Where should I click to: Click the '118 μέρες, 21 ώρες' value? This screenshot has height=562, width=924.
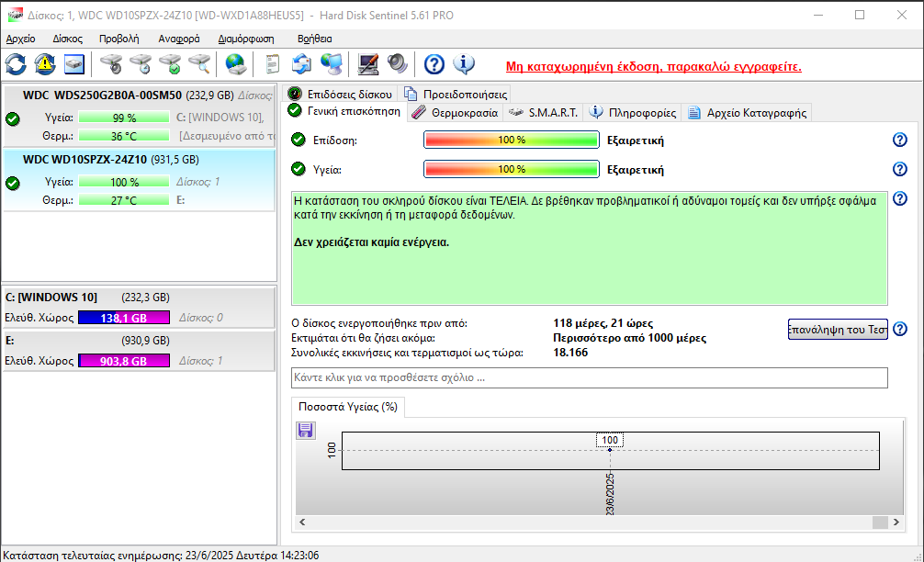(x=603, y=323)
